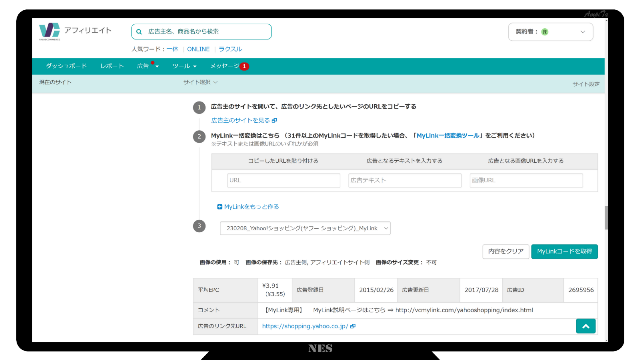Open the メッセージ menu item
The width and height of the screenshot is (640, 360).
tap(225, 66)
